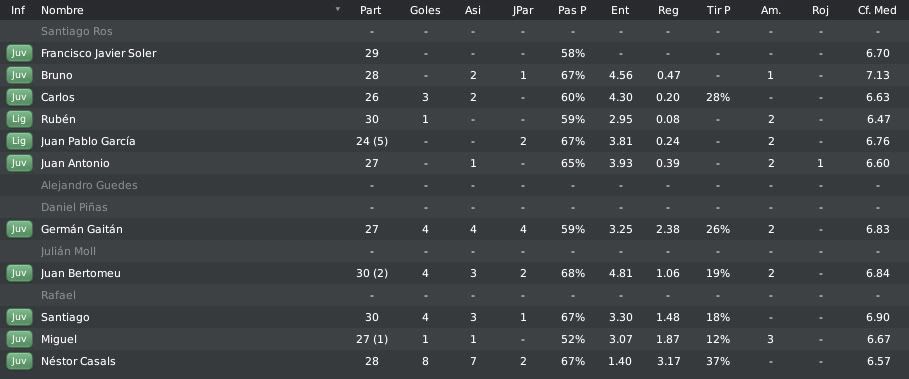Click the Juv badge beside Francisco Javier Soler
The width and height of the screenshot is (909, 379).
point(19,53)
